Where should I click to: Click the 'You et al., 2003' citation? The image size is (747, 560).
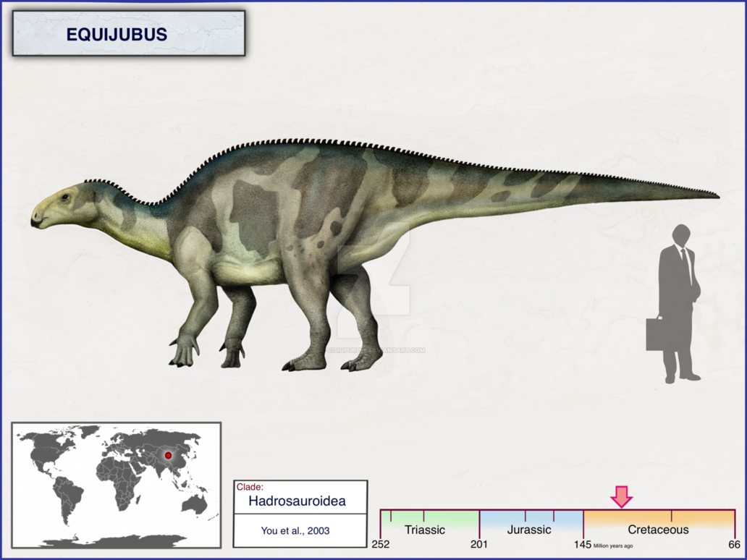pos(295,530)
